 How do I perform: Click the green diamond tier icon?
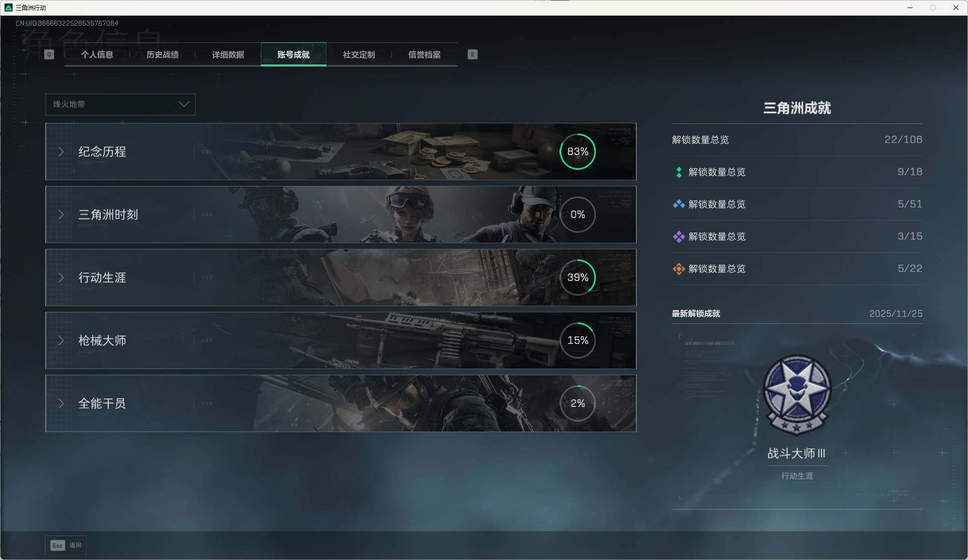pyautogui.click(x=678, y=172)
